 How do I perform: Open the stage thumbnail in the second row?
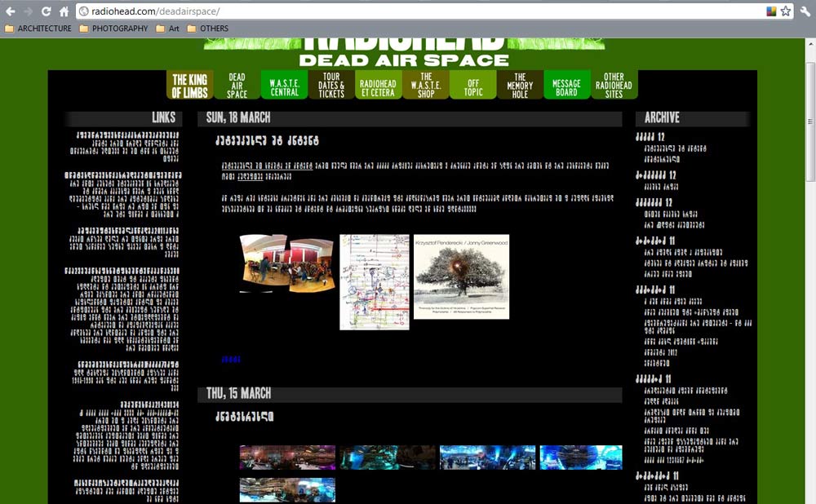[x=287, y=490]
